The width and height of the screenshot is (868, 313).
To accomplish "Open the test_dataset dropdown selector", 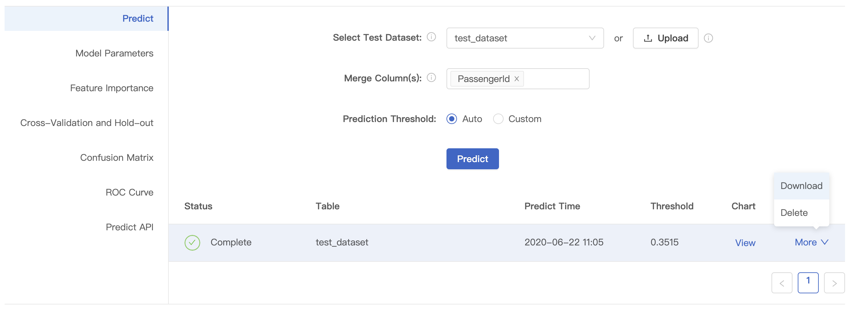I will click(525, 38).
